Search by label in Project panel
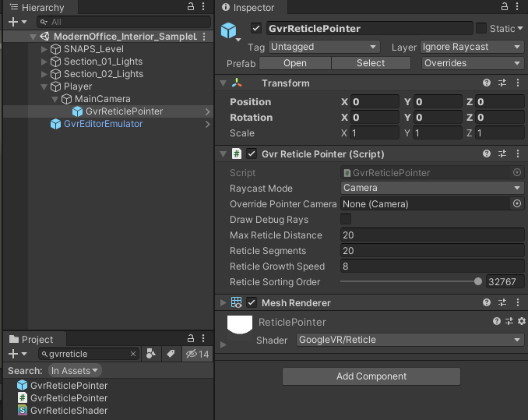 pyautogui.click(x=171, y=354)
